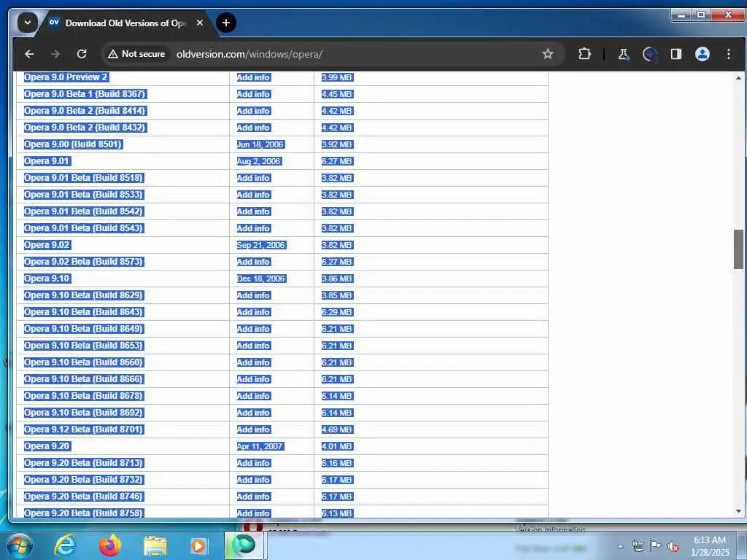Click the network tray icon

point(638,547)
